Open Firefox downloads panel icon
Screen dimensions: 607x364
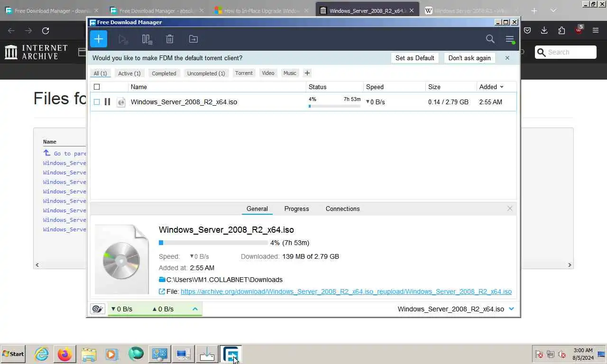coord(544,30)
